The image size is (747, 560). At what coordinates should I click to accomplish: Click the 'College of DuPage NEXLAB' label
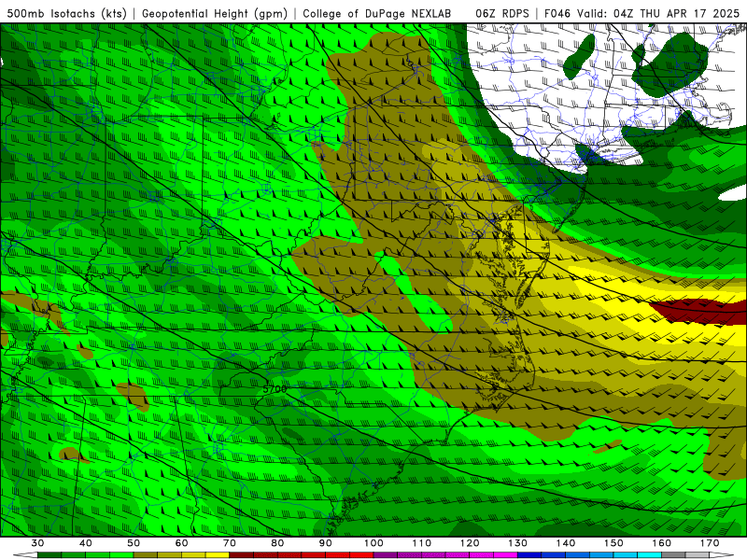tap(376, 13)
